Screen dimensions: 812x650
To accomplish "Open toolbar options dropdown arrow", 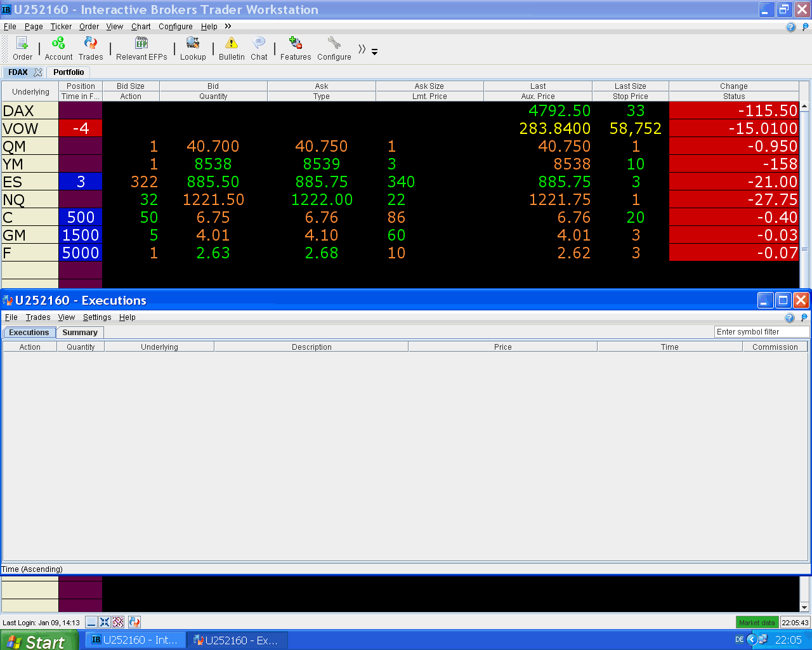I will 374,52.
